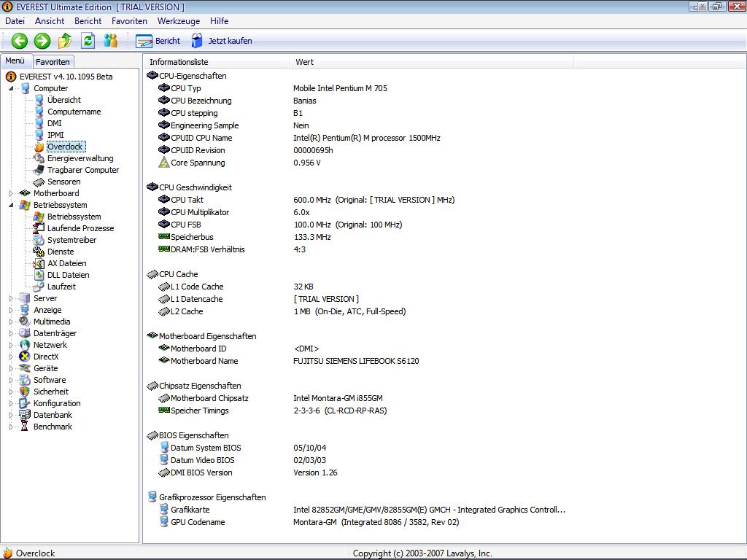Open the Ansicht menu
747x560 pixels.
(50, 21)
